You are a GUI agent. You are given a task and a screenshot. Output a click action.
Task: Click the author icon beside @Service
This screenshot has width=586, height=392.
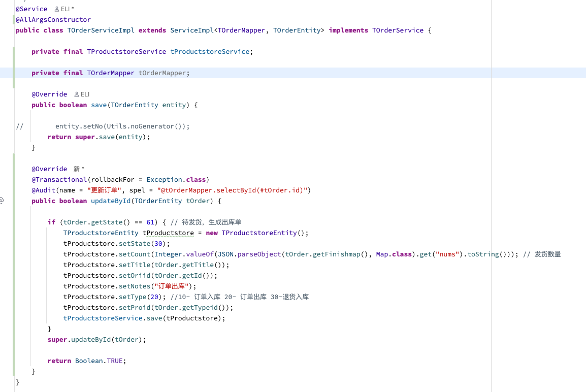pos(57,9)
